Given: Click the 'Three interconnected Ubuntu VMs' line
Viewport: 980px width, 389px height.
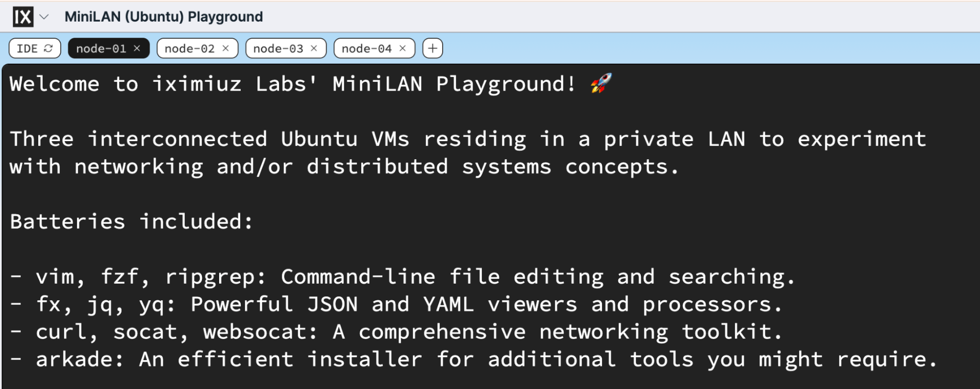Looking at the screenshot, I should (468, 139).
